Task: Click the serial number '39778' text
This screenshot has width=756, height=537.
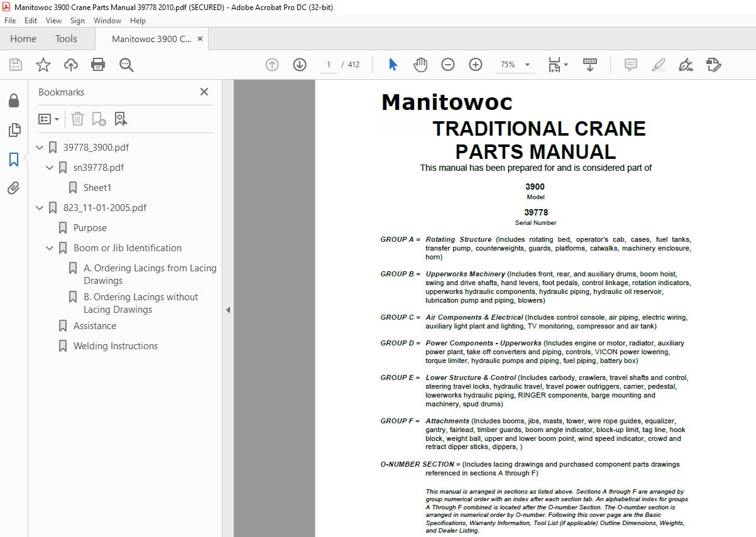Action: click(x=536, y=212)
